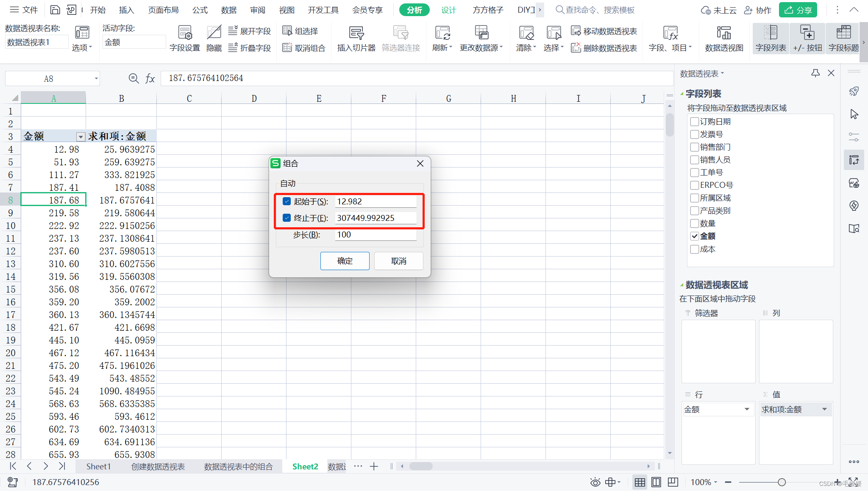Open the 金额 row field dropdown
868x491 pixels.
pyautogui.click(x=747, y=409)
